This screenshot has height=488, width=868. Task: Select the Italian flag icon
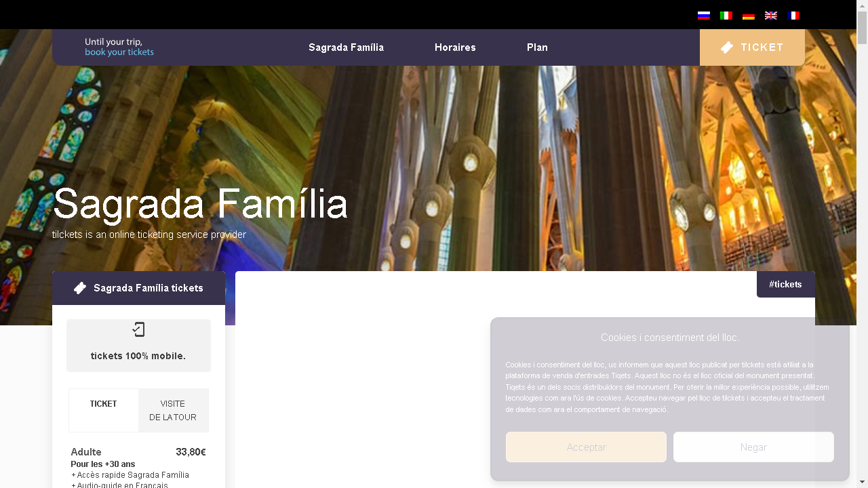point(726,16)
